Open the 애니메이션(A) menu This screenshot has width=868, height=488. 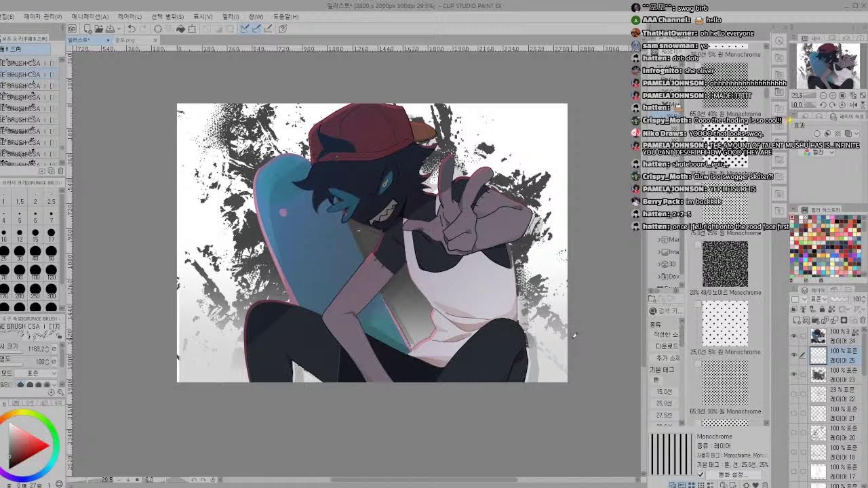[x=90, y=16]
